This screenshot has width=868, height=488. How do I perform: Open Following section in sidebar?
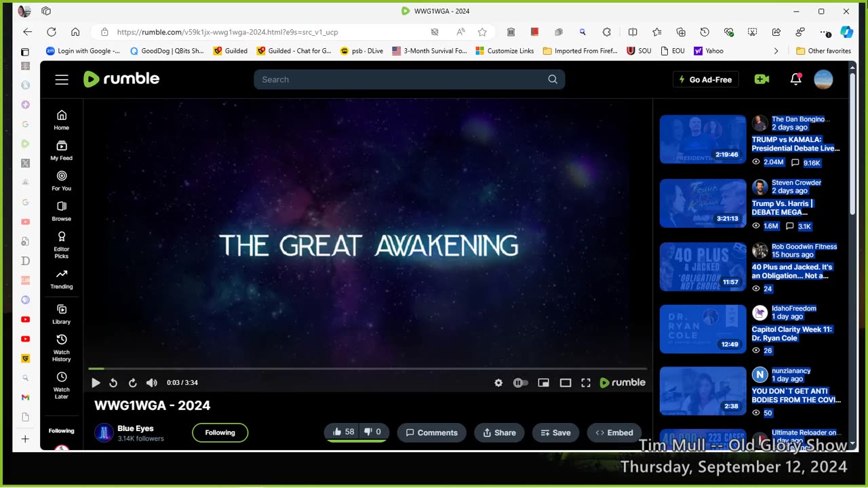coord(62,430)
